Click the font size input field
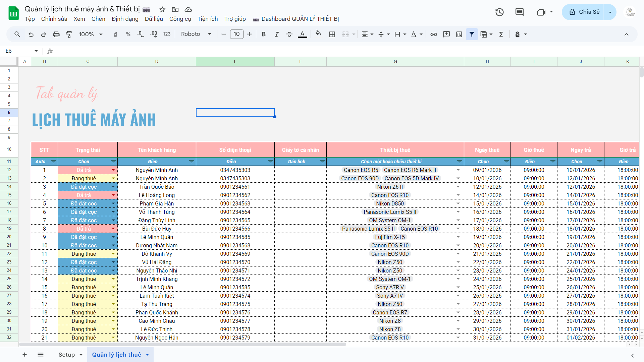This screenshot has height=362, width=644. click(236, 34)
